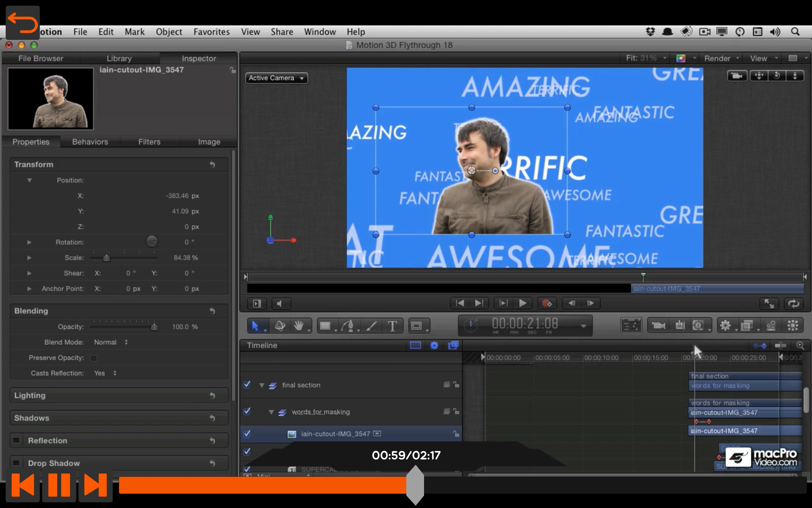Collapse the final section group
Viewport: 812px width, 508px height.
[x=262, y=385]
